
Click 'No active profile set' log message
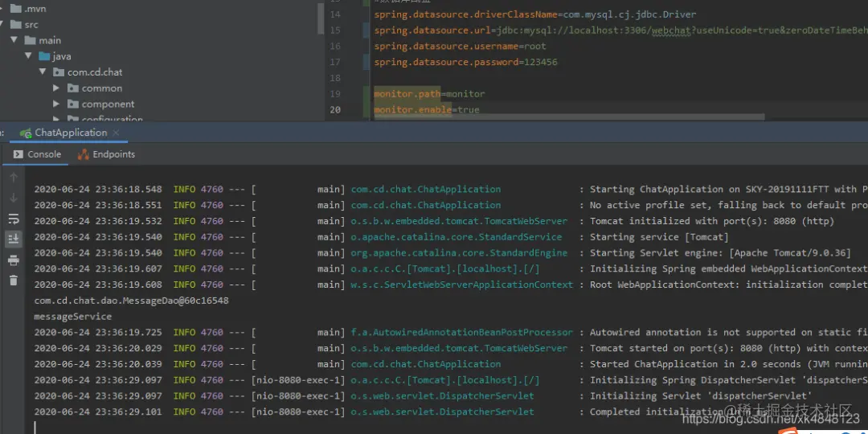(728, 206)
